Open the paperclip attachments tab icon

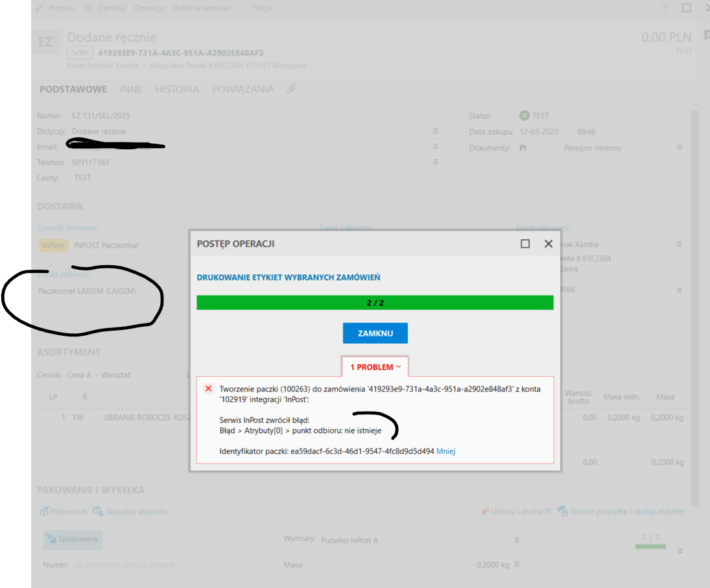coord(291,89)
